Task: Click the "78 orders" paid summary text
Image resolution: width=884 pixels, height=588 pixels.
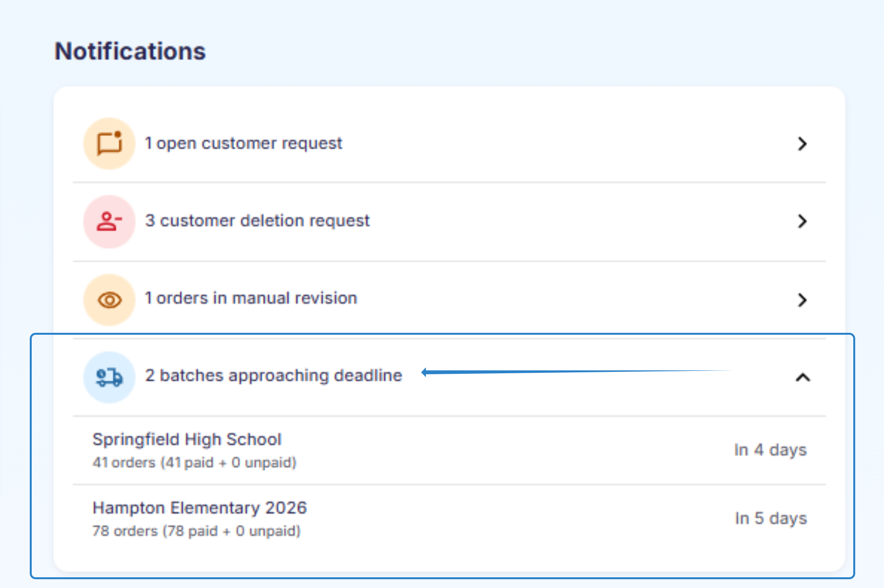Action: pyautogui.click(x=196, y=531)
